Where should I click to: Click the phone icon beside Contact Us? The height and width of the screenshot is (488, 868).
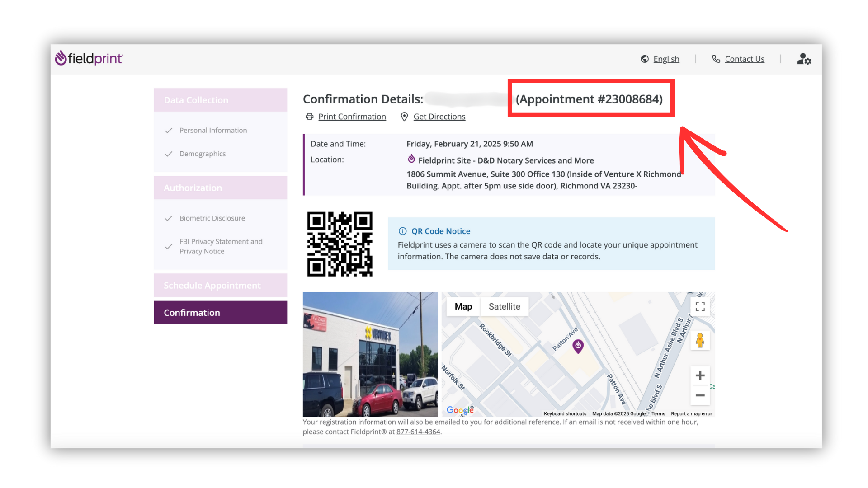[716, 59]
